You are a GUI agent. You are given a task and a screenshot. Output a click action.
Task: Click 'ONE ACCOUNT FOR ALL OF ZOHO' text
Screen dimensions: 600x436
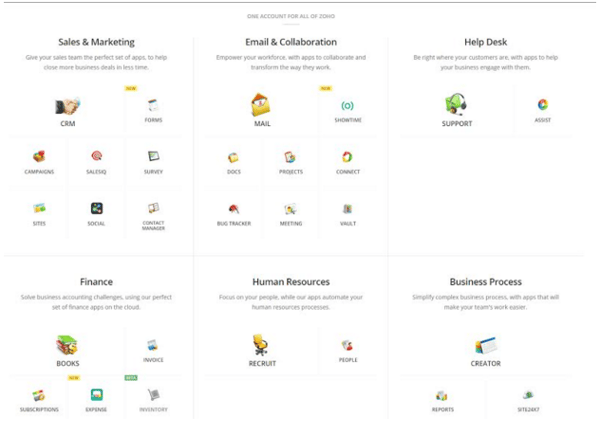click(291, 16)
